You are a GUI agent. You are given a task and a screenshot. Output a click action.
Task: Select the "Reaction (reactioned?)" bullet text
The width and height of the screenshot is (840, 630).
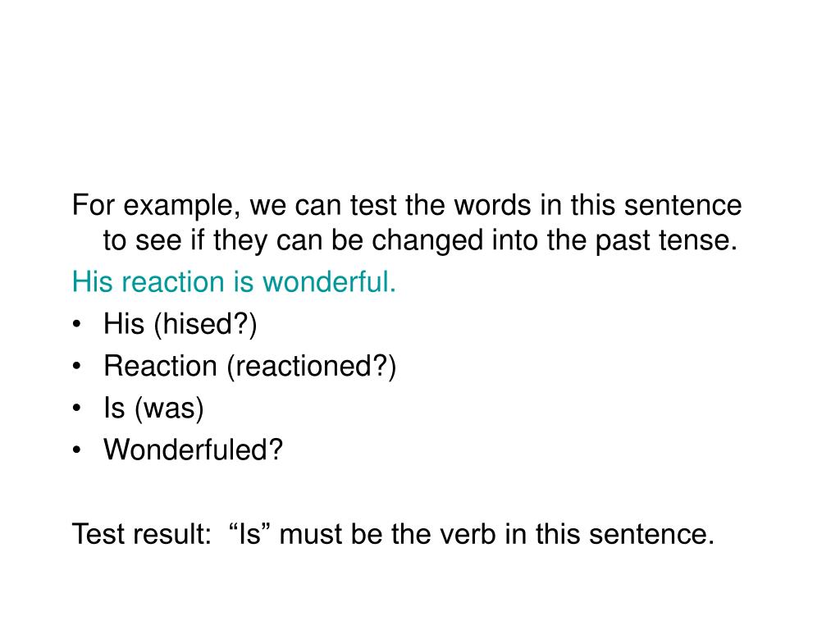click(x=249, y=367)
